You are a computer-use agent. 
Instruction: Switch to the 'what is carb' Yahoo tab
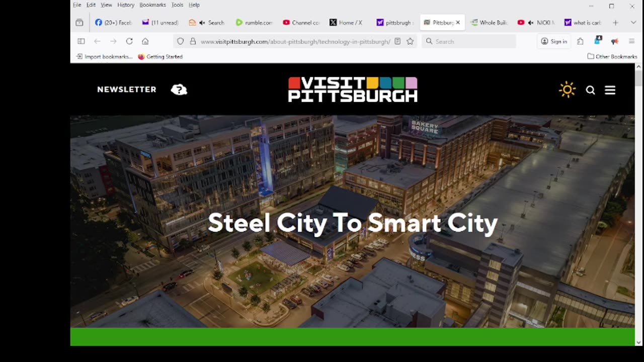point(582,23)
